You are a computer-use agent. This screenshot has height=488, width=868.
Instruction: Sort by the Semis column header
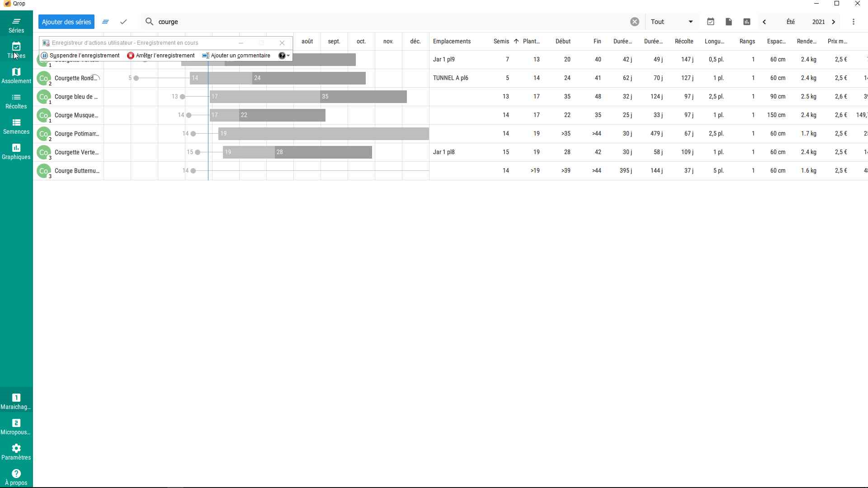coord(501,41)
